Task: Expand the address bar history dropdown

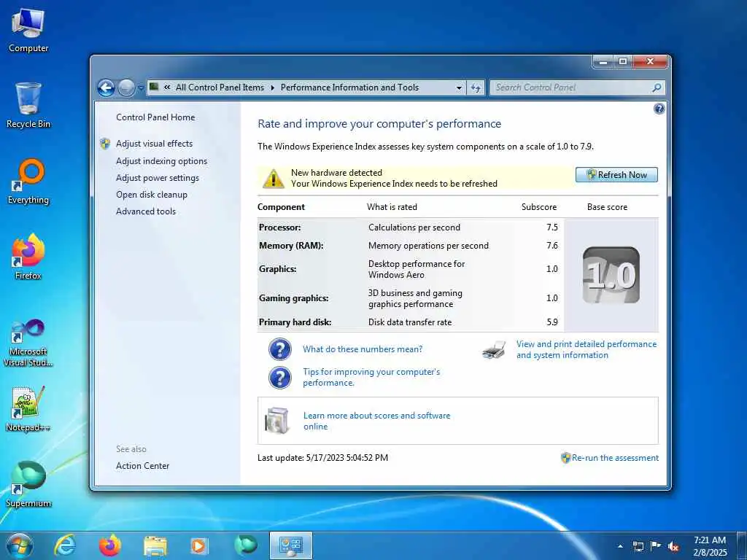Action: coord(459,87)
